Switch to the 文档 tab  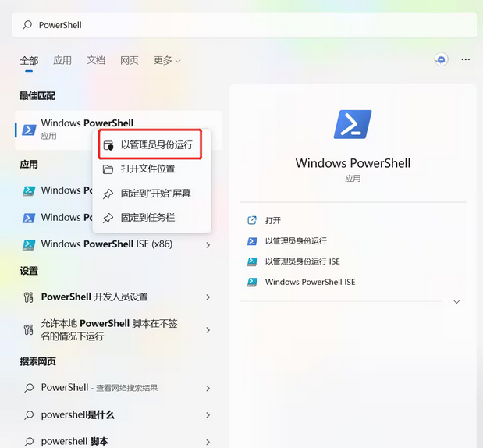pyautogui.click(x=96, y=60)
